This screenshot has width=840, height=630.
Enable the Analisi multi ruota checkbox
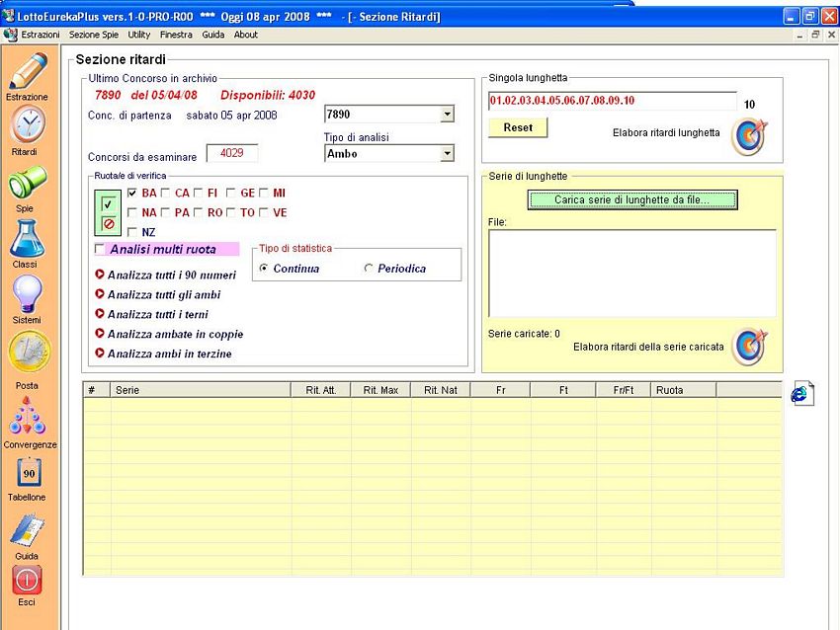(x=99, y=249)
